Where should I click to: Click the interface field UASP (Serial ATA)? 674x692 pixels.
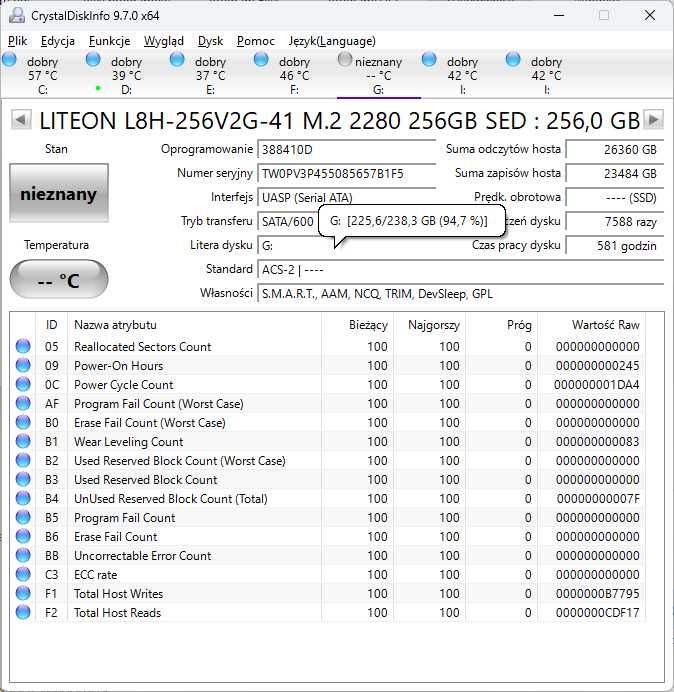click(x=346, y=197)
